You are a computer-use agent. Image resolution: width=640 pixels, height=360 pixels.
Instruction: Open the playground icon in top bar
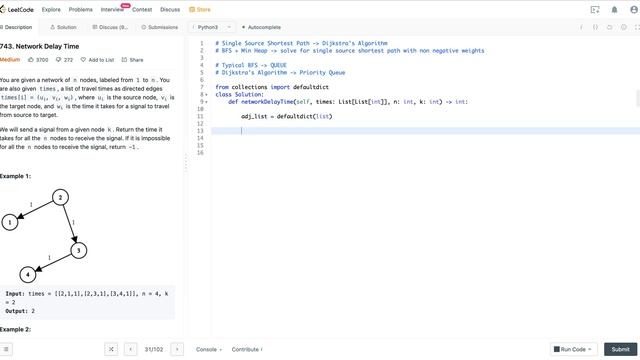click(595, 9)
